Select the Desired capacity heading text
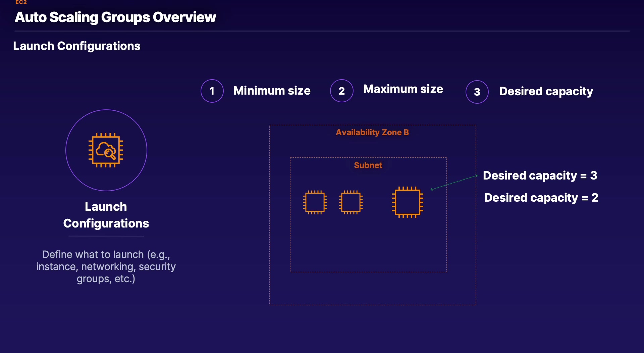The height and width of the screenshot is (353, 644). (x=546, y=91)
